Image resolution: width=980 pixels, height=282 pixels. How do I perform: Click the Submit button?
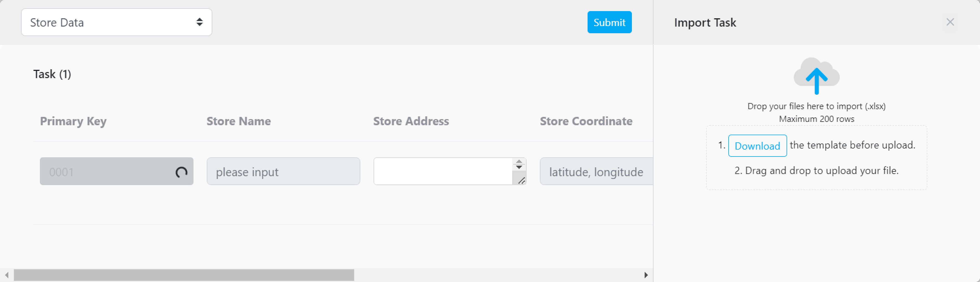point(609,22)
